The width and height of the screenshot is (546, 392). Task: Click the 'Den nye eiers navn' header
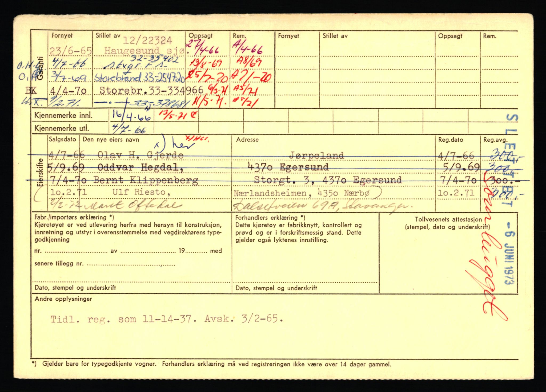(x=111, y=140)
